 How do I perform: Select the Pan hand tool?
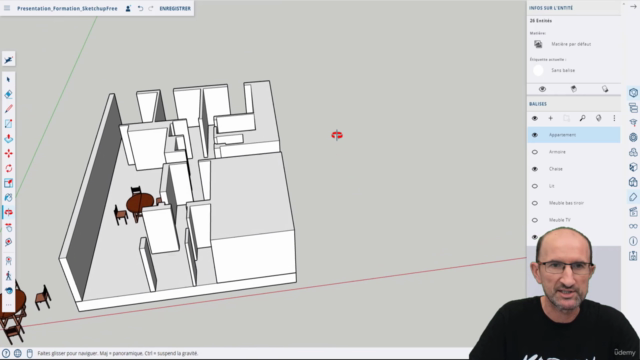9,227
